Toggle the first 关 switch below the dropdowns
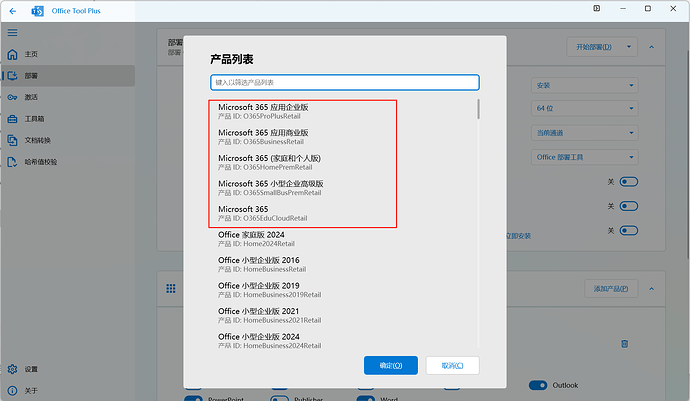The height and width of the screenshot is (401, 690). 628,182
